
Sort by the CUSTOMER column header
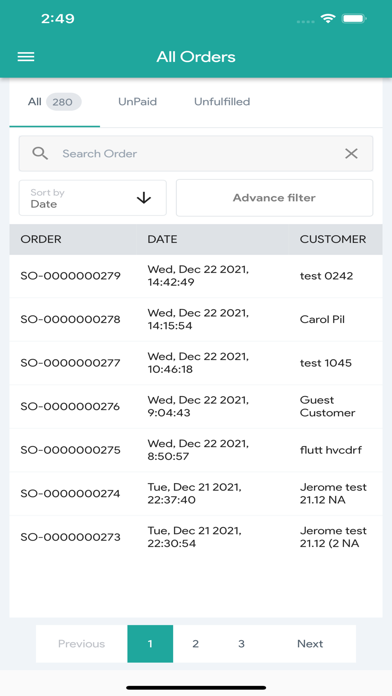[333, 239]
